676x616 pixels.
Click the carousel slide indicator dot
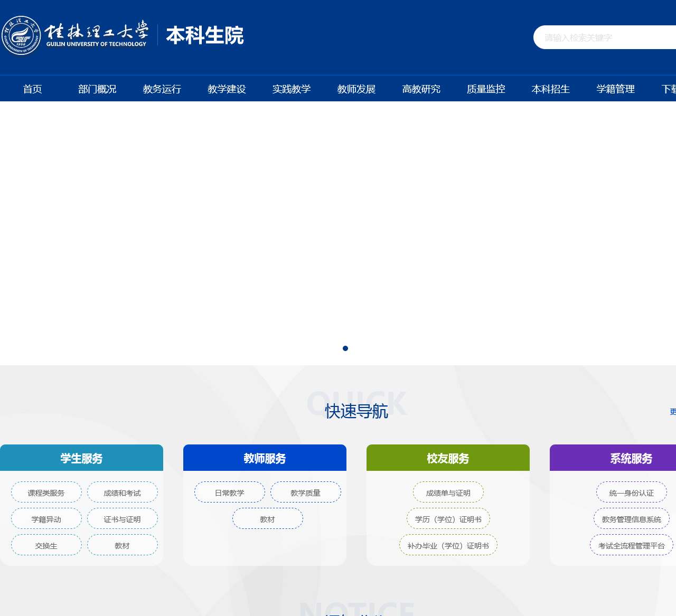[x=345, y=348]
